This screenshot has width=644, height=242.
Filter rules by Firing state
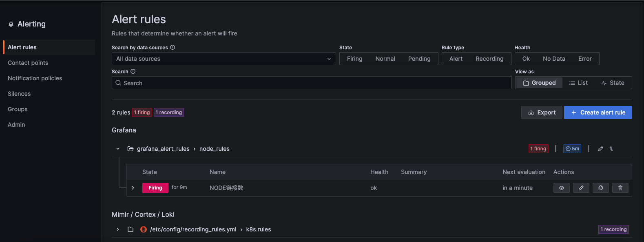point(354,59)
